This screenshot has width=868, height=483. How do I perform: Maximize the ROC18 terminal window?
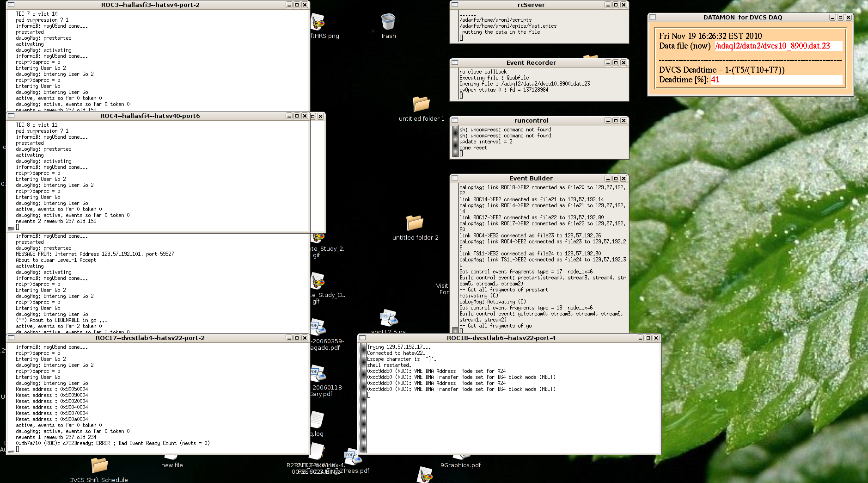tap(648, 338)
